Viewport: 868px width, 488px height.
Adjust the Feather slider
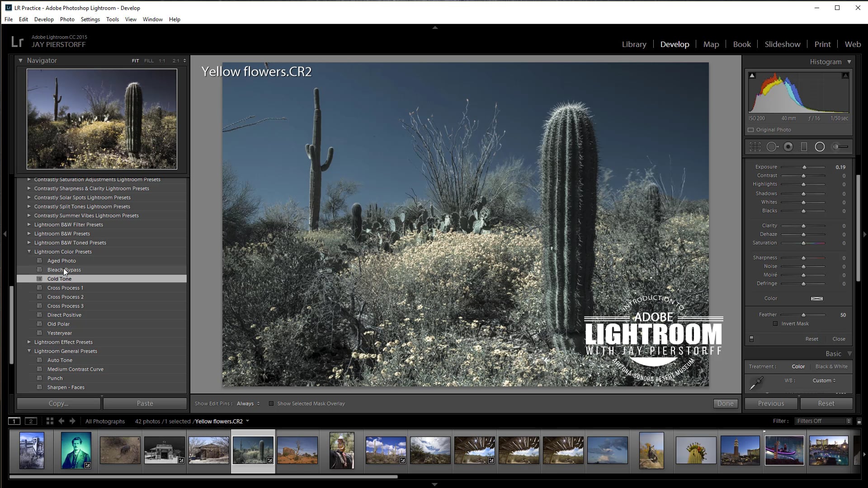coord(803,315)
